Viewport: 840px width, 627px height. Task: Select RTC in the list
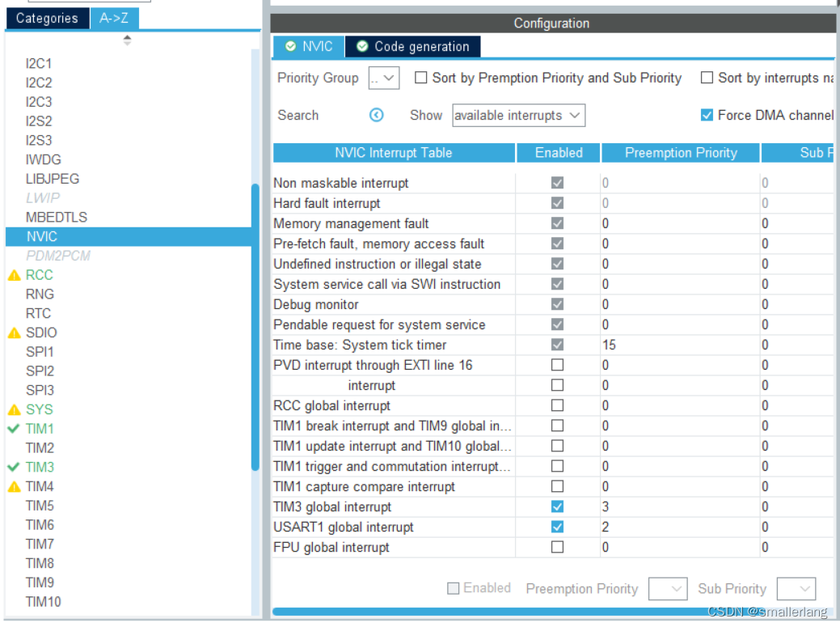39,314
